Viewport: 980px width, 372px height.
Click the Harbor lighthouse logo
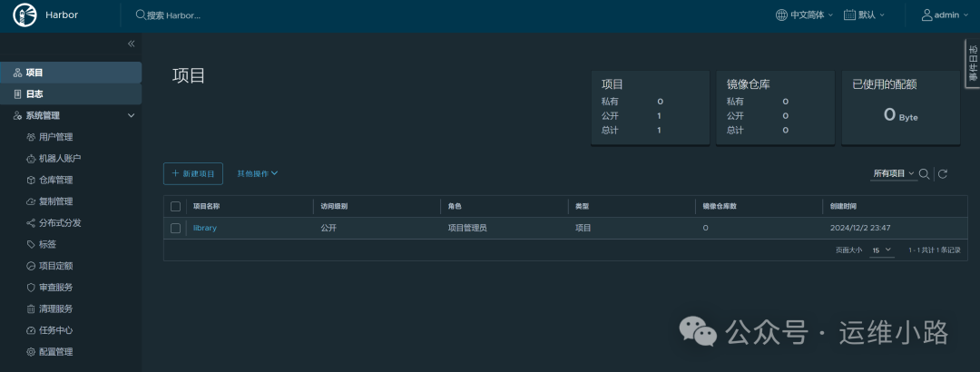[25, 15]
